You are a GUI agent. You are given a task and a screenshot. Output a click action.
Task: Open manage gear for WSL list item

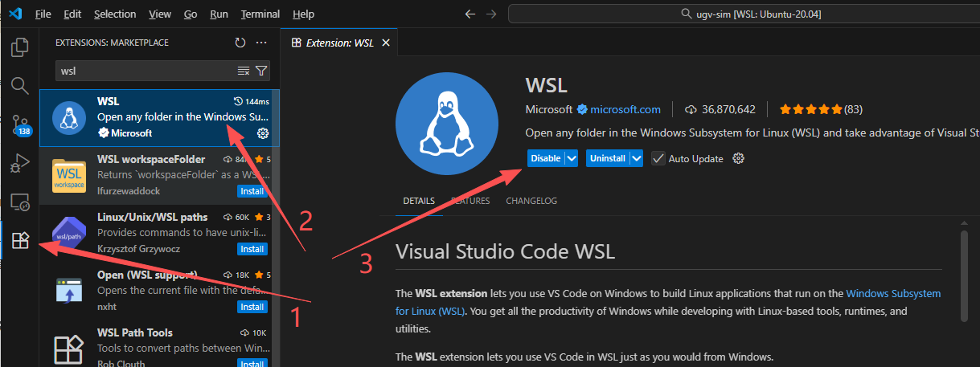click(262, 133)
